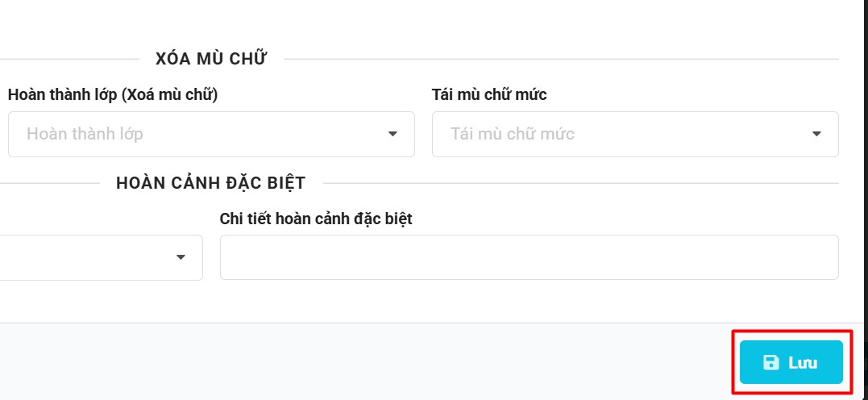Select the "Tái mù chữ mức" placeholder text

coord(513,134)
